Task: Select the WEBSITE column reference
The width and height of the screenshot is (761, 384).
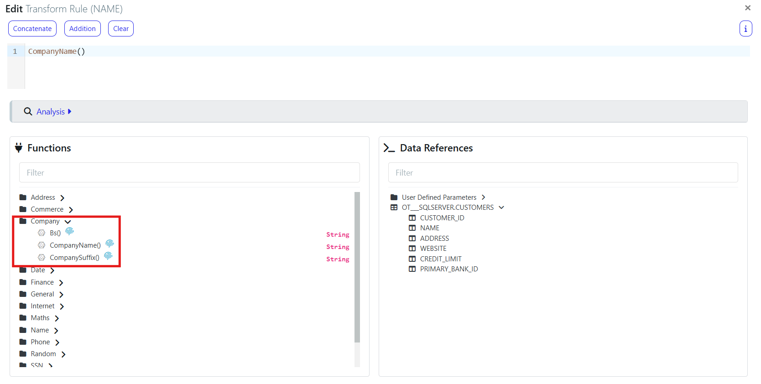Action: click(x=433, y=248)
